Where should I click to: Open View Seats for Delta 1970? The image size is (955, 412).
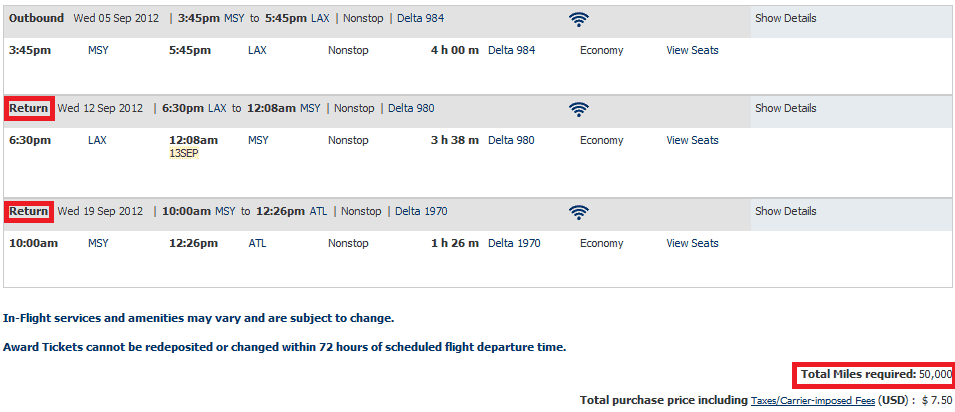click(692, 243)
